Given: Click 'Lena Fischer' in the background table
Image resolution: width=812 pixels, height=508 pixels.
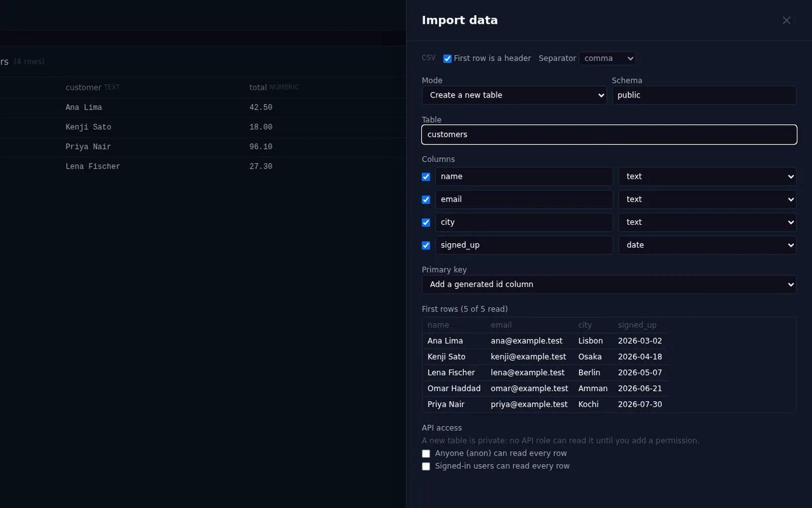Looking at the screenshot, I should (x=93, y=167).
